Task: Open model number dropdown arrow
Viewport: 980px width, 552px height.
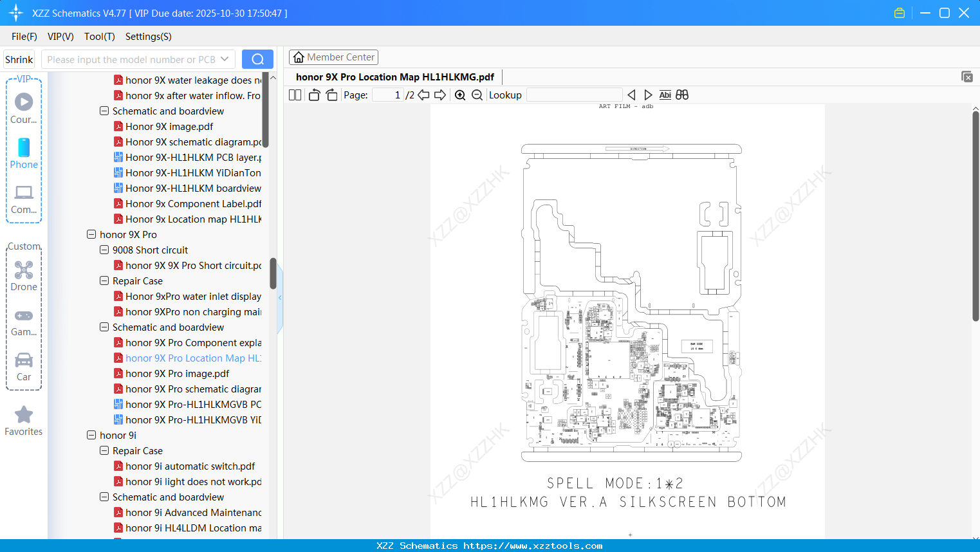Action: [225, 59]
